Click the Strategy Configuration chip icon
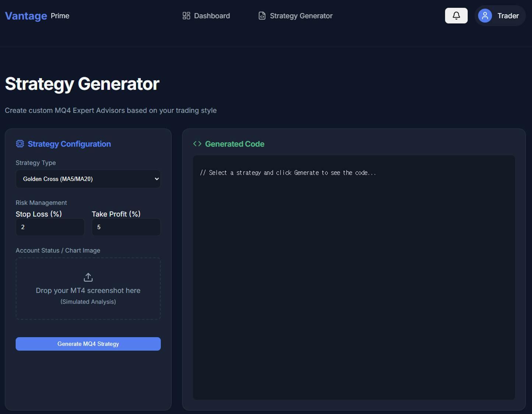 point(20,144)
